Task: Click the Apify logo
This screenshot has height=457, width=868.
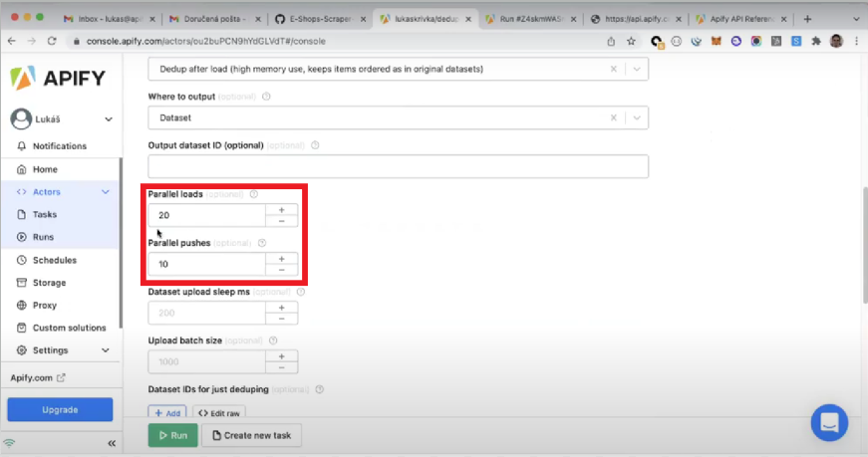Action: tap(57, 78)
